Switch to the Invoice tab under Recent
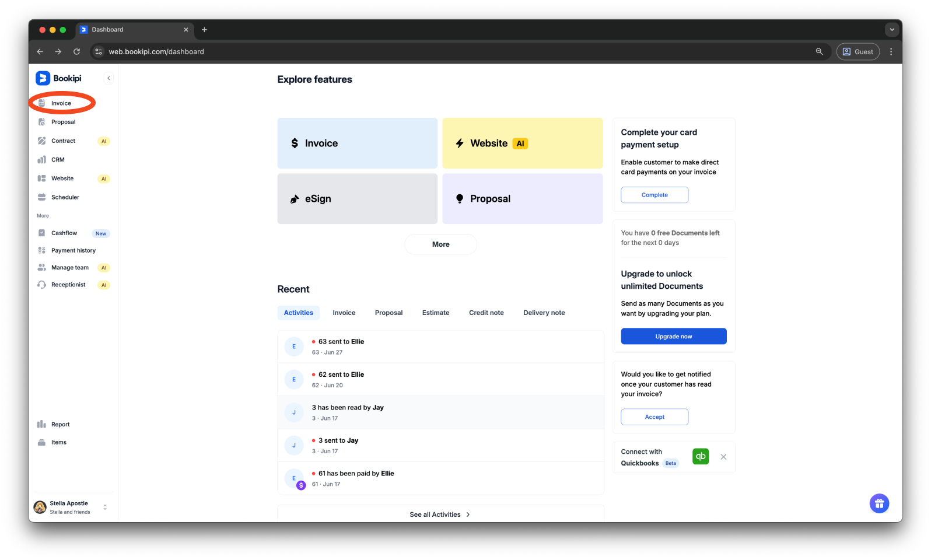The height and width of the screenshot is (560, 931). [x=344, y=313]
